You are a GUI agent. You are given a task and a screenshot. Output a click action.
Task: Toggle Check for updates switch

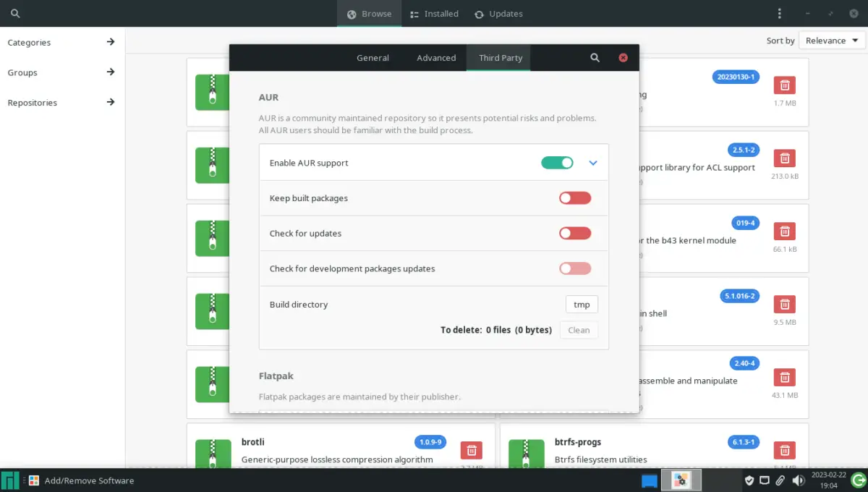tap(575, 234)
